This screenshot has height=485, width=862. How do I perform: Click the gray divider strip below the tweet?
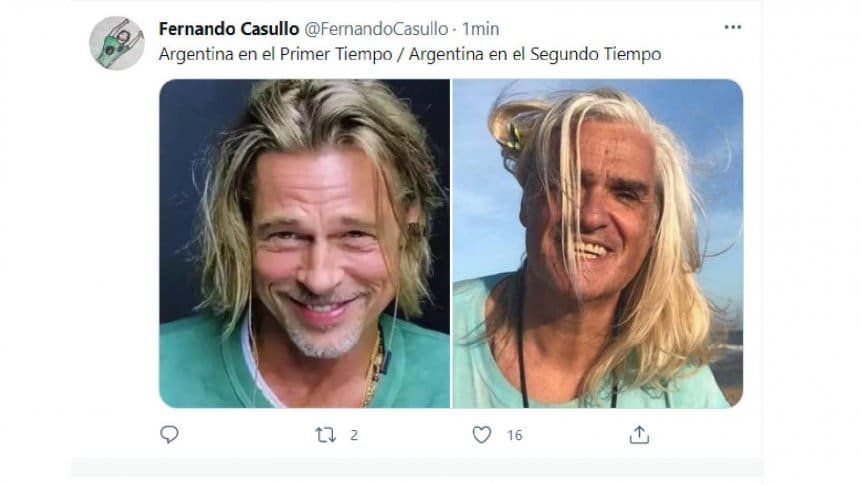[416, 468]
